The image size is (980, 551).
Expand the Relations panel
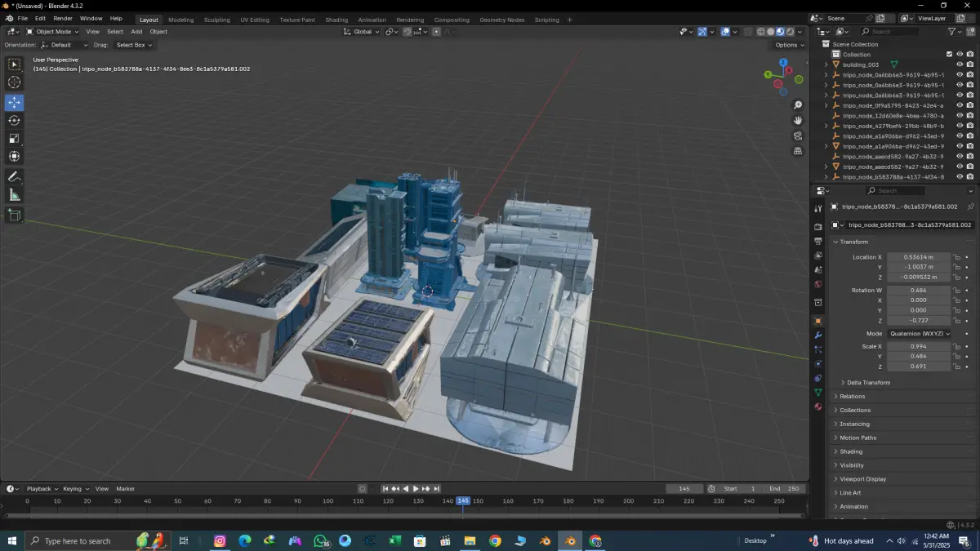point(852,396)
